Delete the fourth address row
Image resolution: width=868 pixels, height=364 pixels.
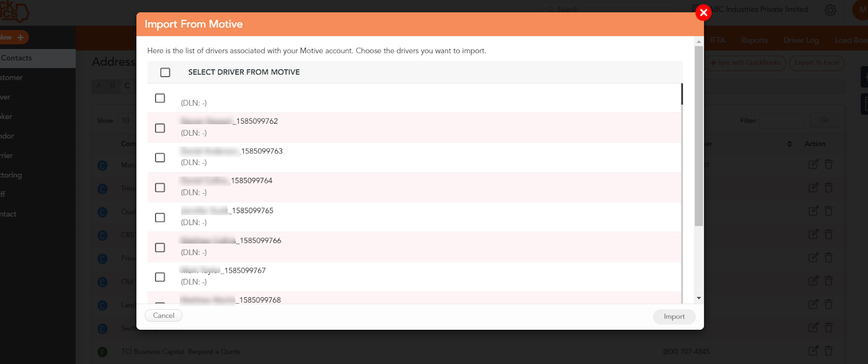click(828, 234)
